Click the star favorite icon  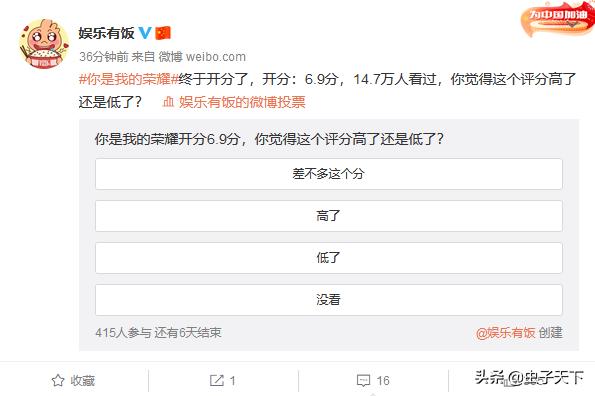click(x=58, y=380)
